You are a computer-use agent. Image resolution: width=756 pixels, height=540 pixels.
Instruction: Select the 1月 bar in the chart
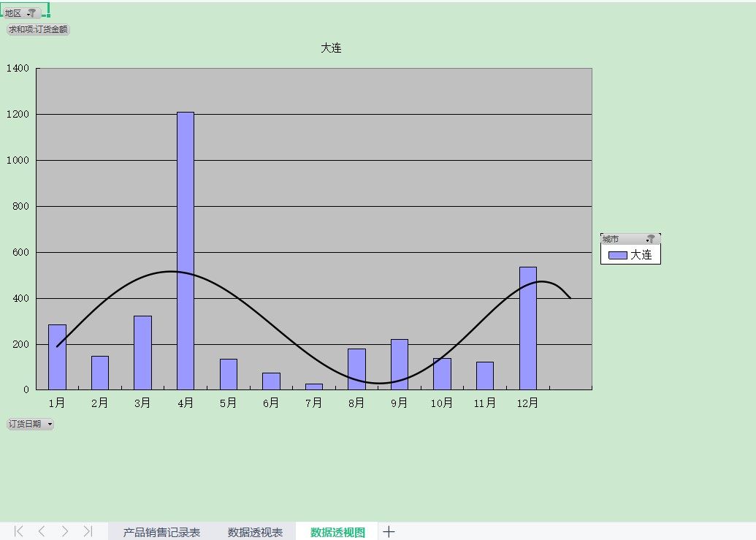click(x=57, y=358)
